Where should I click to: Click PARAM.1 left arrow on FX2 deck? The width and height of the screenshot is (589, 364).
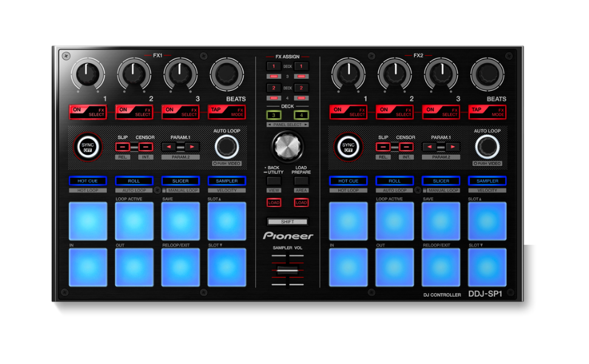429,147
